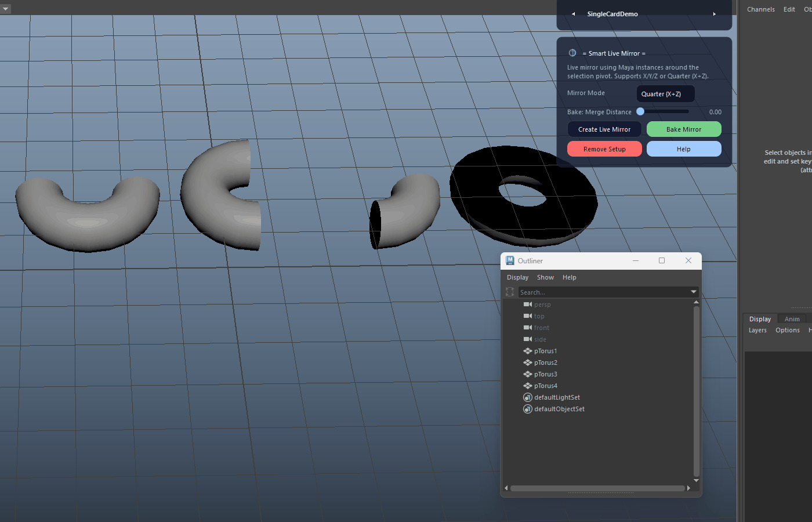Image resolution: width=812 pixels, height=522 pixels.
Task: Open the Options menu in layer editor
Action: (787, 330)
